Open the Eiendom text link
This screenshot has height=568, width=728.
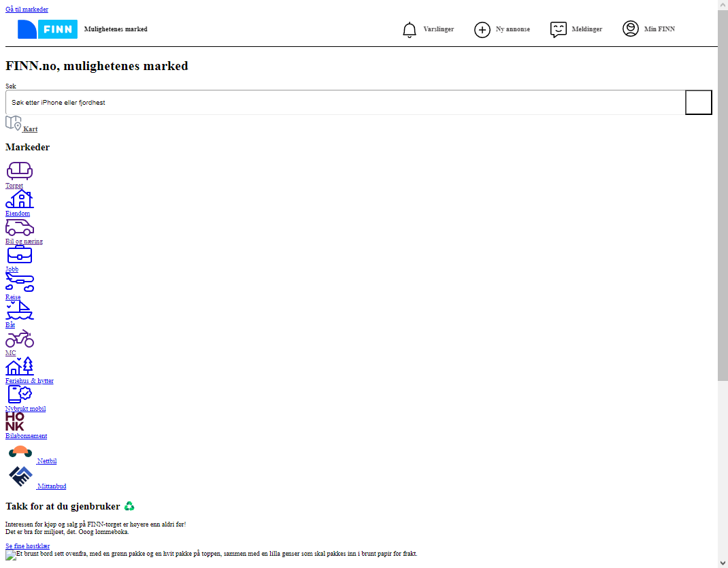click(18, 214)
